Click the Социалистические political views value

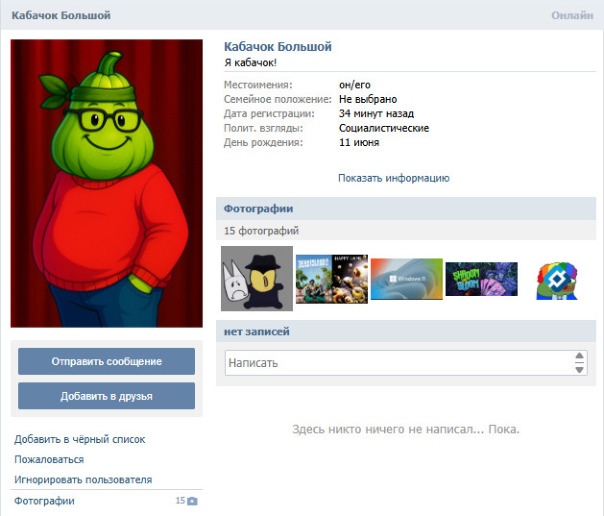tap(384, 128)
